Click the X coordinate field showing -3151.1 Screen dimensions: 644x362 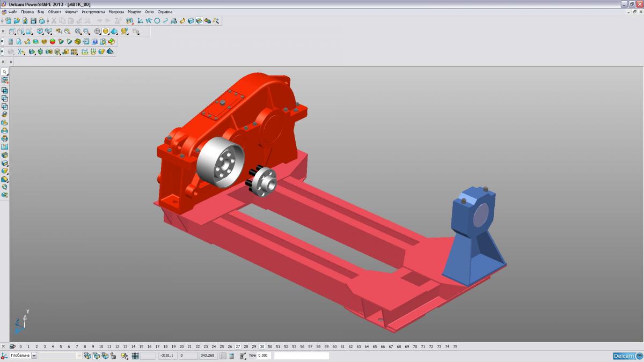[169, 356]
